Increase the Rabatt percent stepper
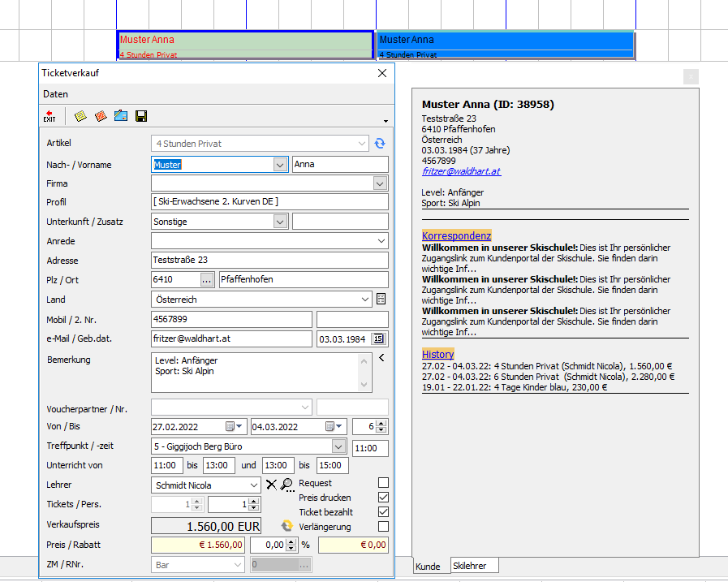Screen dimensions: 728x582 291,541
